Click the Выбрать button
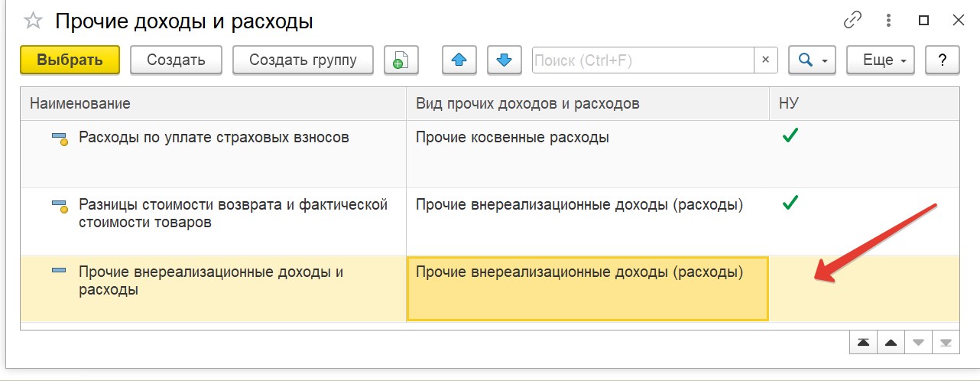The image size is (980, 381). pos(70,60)
